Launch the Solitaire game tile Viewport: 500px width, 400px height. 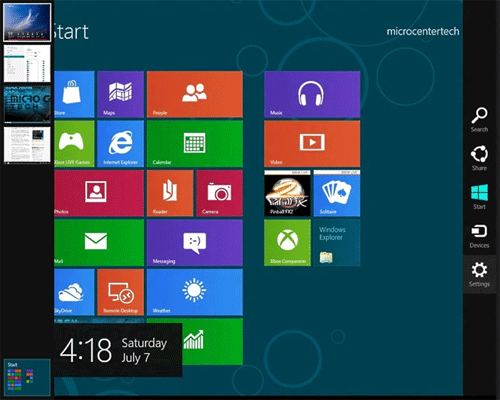[x=337, y=193]
